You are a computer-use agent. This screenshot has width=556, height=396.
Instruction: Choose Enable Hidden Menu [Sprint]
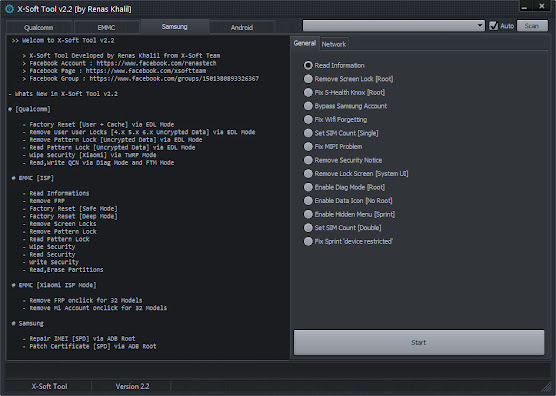point(349,214)
